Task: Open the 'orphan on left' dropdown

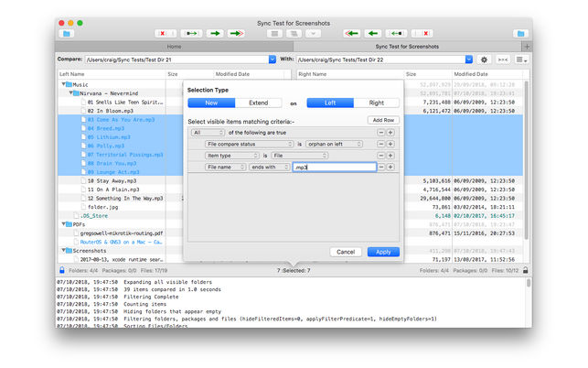Action: (x=334, y=144)
